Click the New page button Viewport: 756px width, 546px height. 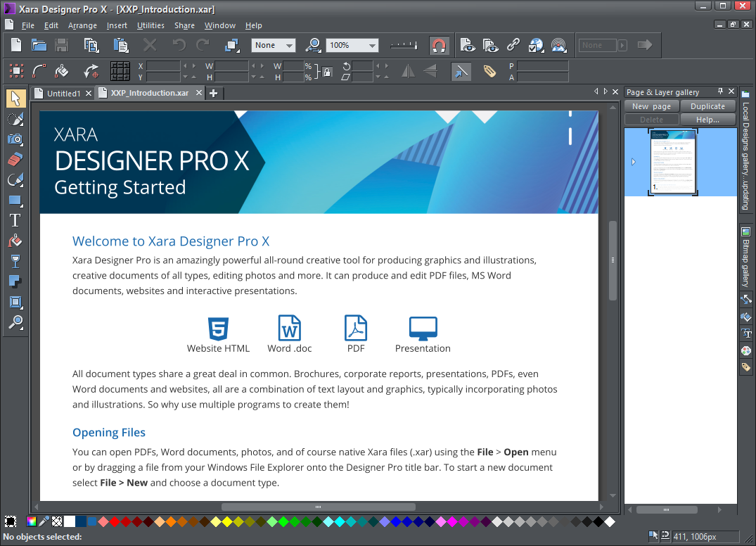click(x=651, y=106)
